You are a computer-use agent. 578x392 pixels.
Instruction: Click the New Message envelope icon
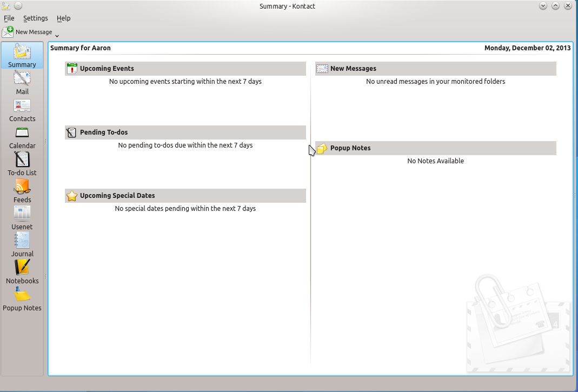click(8, 32)
